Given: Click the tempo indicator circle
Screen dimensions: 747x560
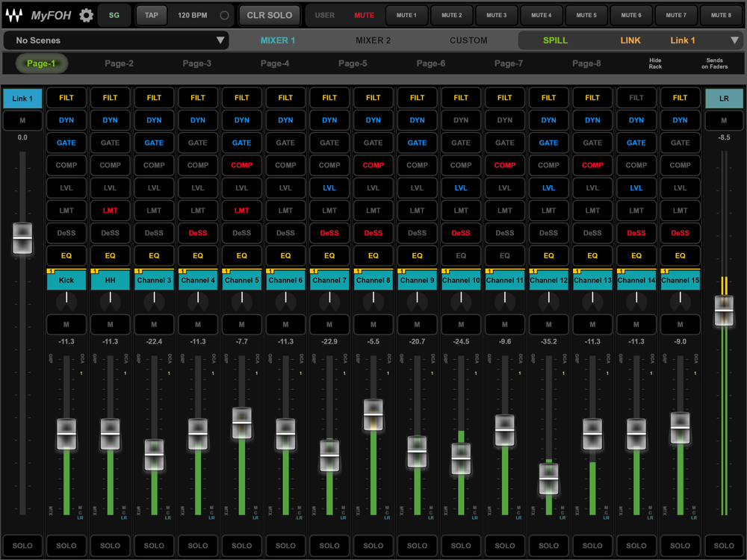Looking at the screenshot, I should pyautogui.click(x=224, y=15).
